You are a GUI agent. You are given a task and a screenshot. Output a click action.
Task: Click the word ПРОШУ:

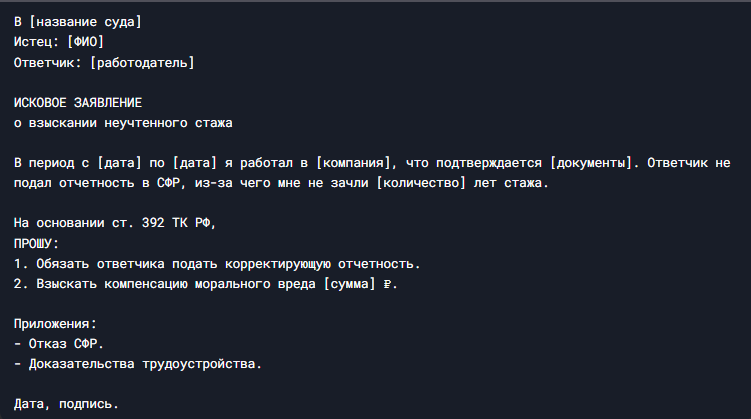[x=36, y=243]
